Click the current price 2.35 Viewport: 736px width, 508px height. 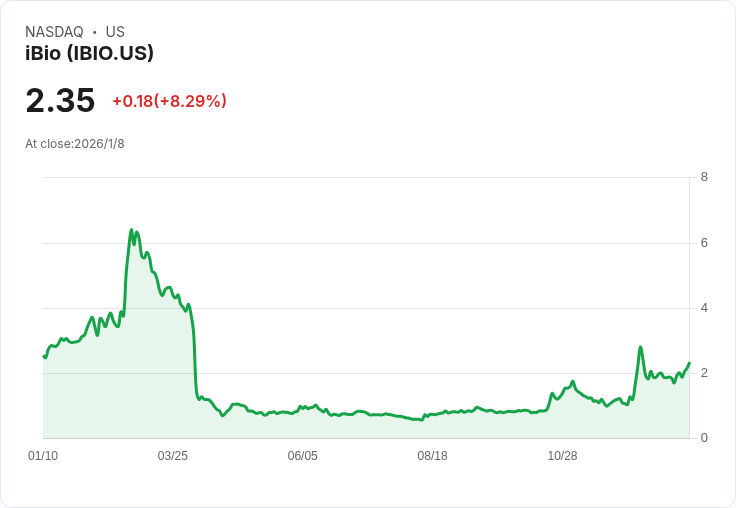(60, 101)
